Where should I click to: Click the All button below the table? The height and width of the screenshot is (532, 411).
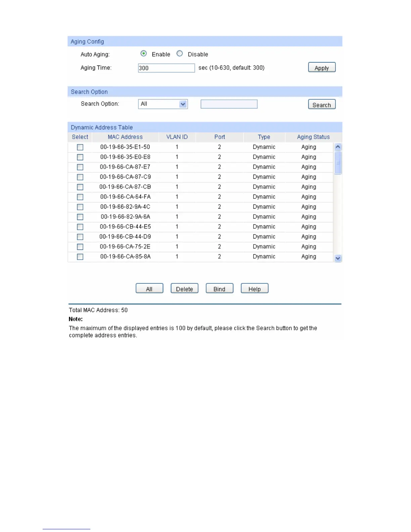tap(149, 289)
